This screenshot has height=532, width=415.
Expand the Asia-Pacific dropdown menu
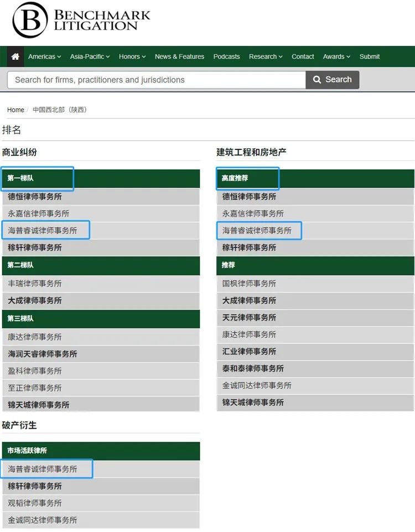(x=90, y=56)
